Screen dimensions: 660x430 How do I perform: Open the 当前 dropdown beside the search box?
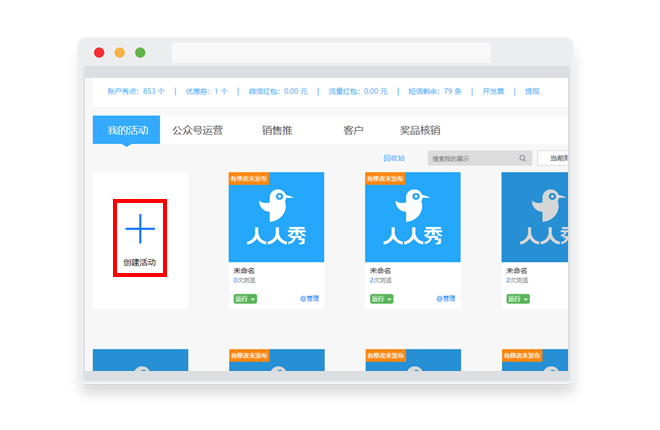pyautogui.click(x=553, y=158)
